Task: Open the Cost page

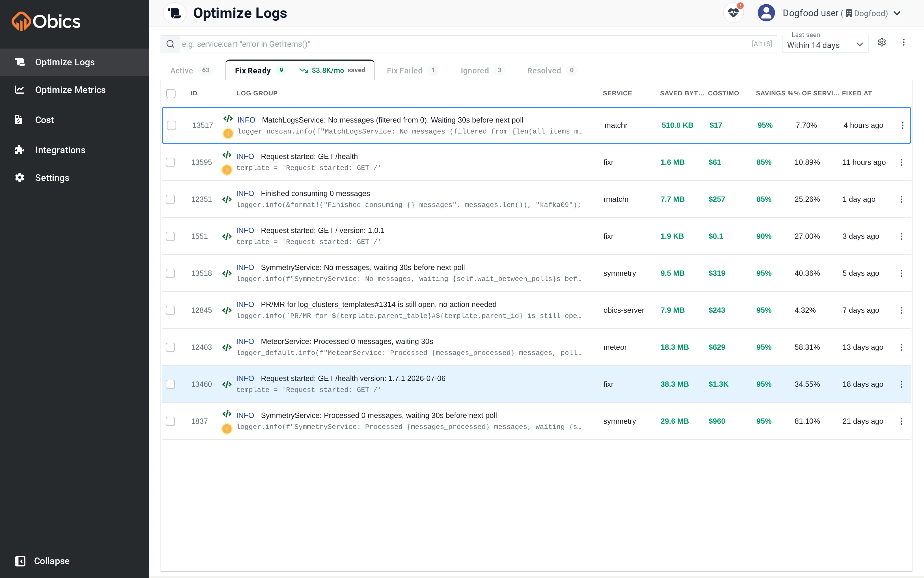Action: pos(74,120)
